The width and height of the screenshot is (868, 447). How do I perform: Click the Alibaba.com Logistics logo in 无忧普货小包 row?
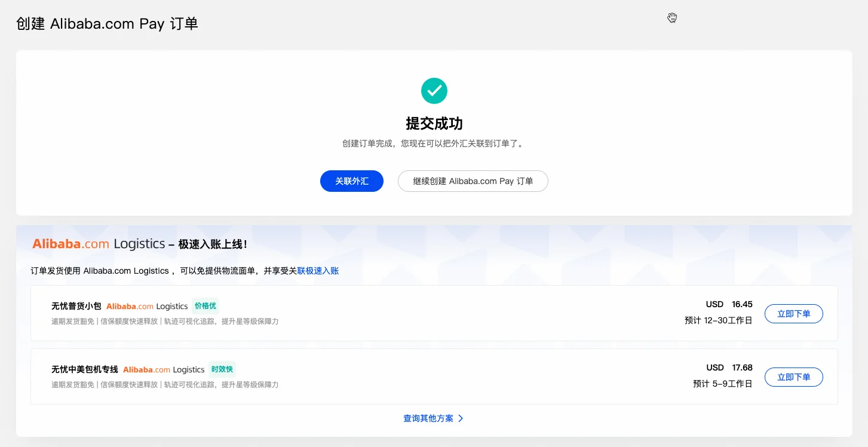147,306
